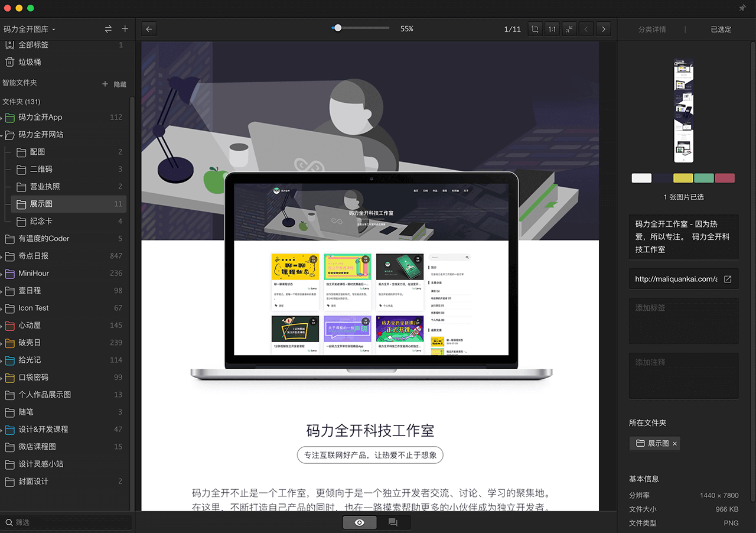Screen dimensions: 756x533
Task: Switch to the 分类详情 tab
Action: (x=652, y=29)
